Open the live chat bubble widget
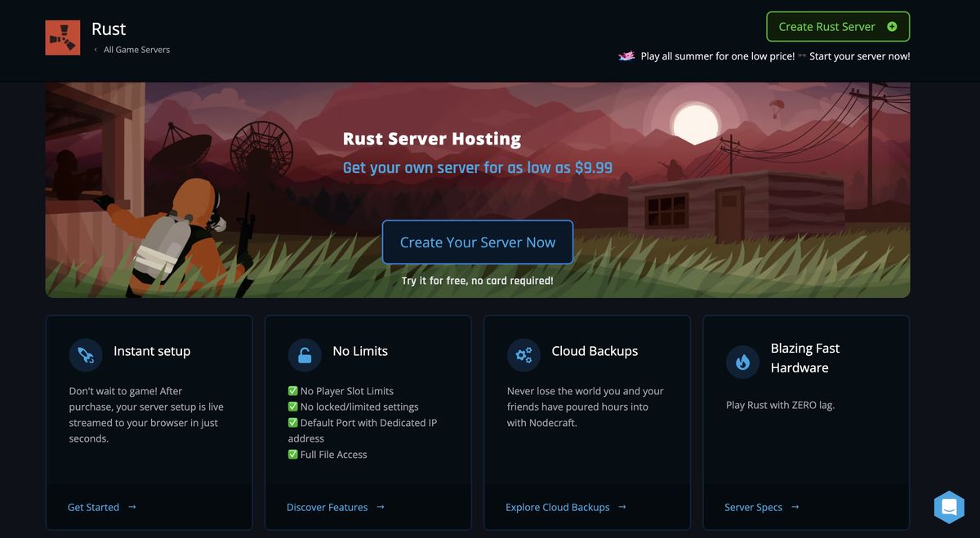The height and width of the screenshot is (538, 980). 949,507
